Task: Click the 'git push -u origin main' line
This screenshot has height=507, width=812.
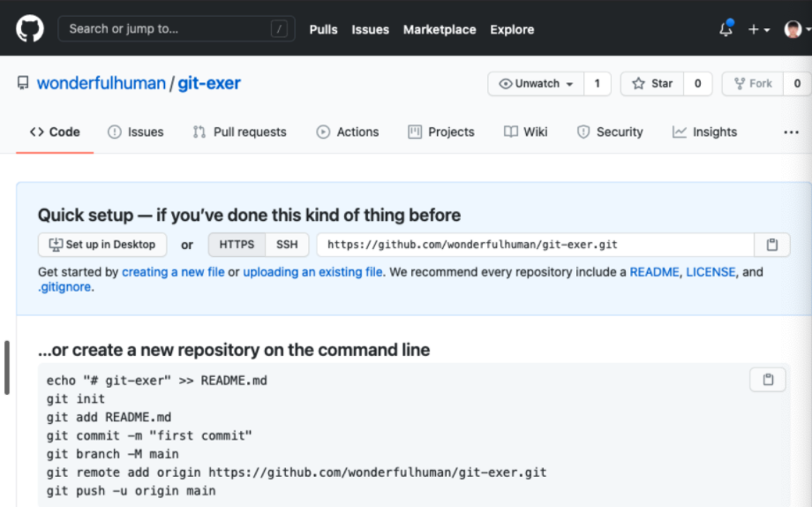Action: pos(131,491)
